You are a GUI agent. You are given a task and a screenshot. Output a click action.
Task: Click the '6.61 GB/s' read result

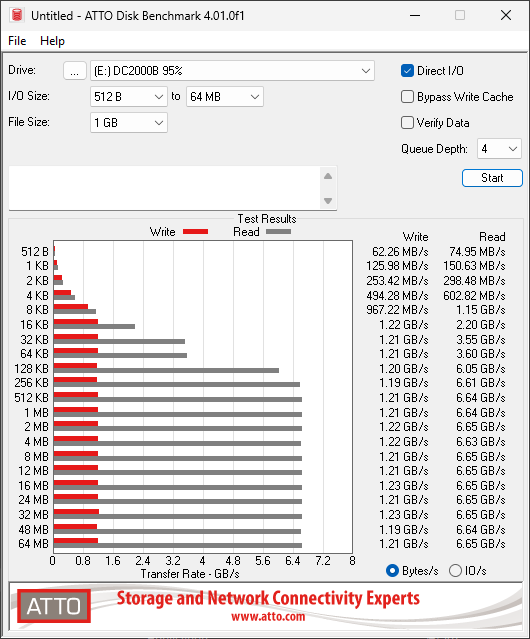[x=481, y=383]
